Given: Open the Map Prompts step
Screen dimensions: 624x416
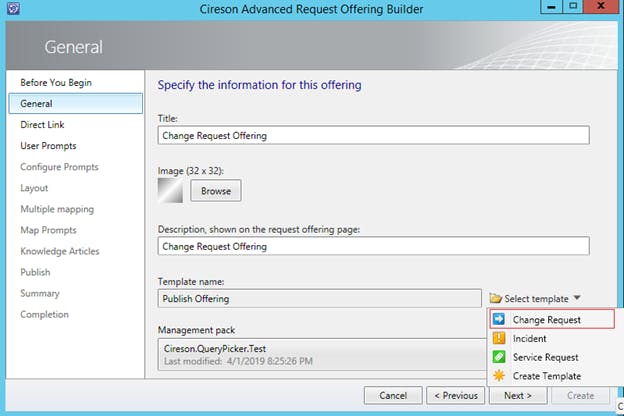Looking at the screenshot, I should coord(48,230).
